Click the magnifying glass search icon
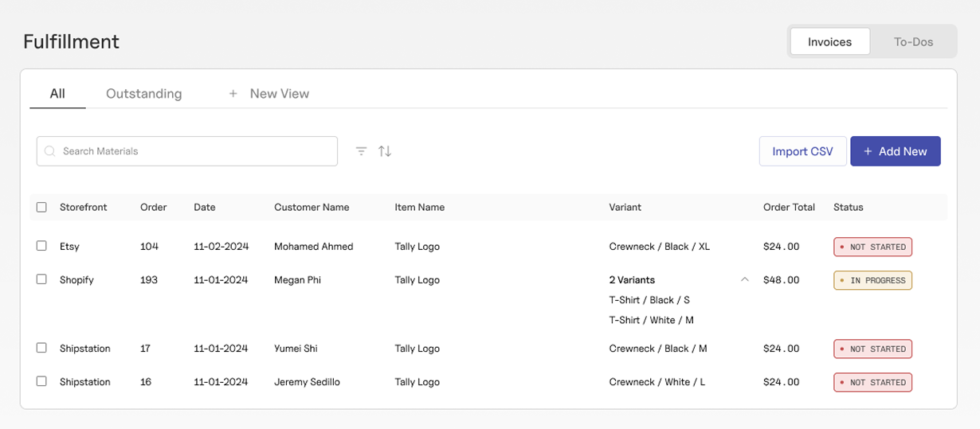Screen dimensions: 980x429 click(x=50, y=151)
